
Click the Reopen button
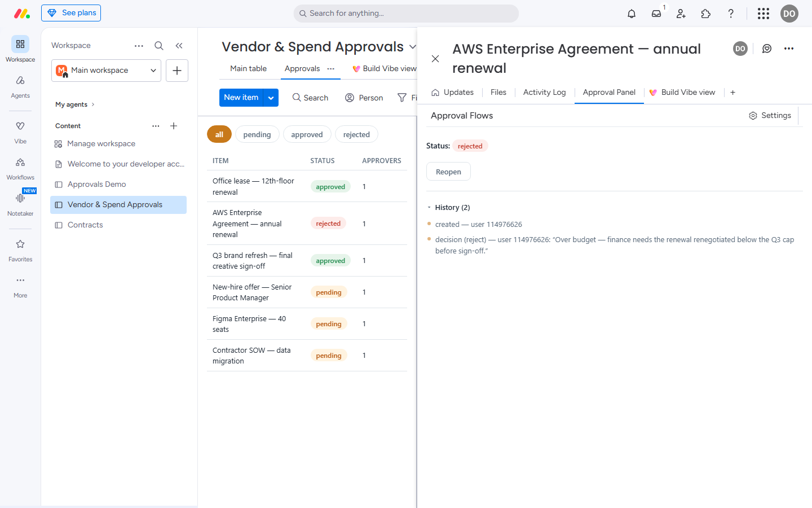coord(448,172)
